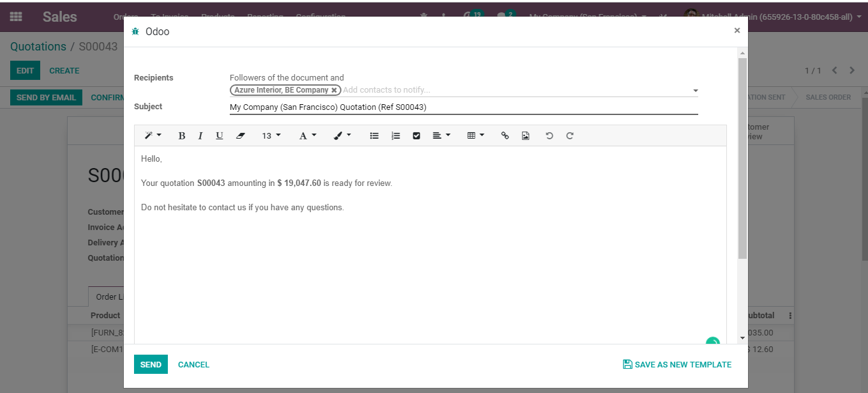Remove the Azure Interior, BE Company tag
The height and width of the screenshot is (393, 868).
pyautogui.click(x=334, y=90)
